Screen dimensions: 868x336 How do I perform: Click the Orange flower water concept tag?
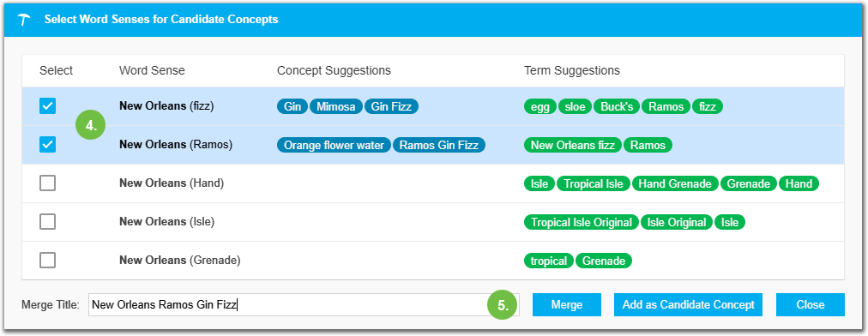pos(334,145)
